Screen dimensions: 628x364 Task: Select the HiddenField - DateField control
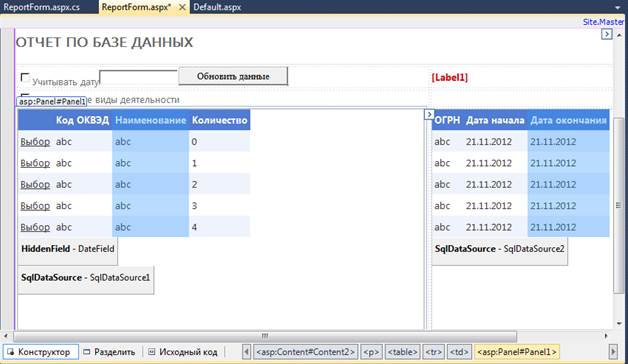click(x=68, y=251)
